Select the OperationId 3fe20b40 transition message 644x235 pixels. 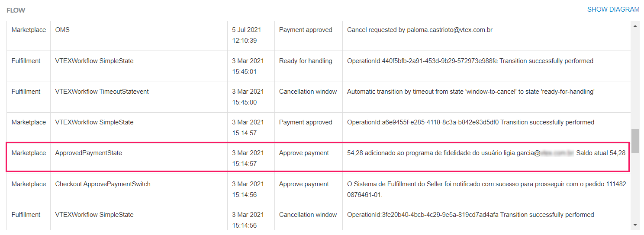click(x=470, y=215)
